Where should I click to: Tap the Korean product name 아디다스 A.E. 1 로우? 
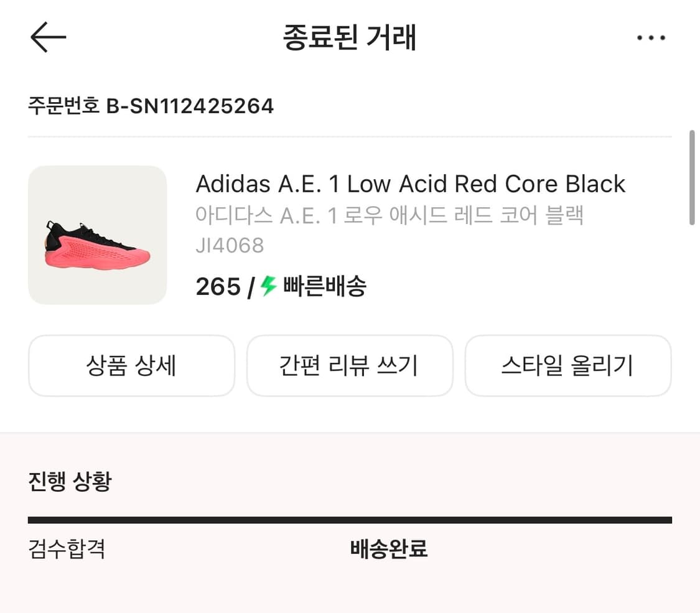[389, 216]
